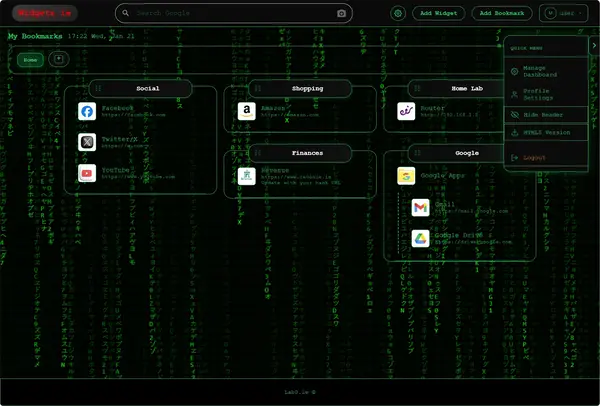600x406 pixels.
Task: Click the Search Google input field
Action: click(x=232, y=14)
